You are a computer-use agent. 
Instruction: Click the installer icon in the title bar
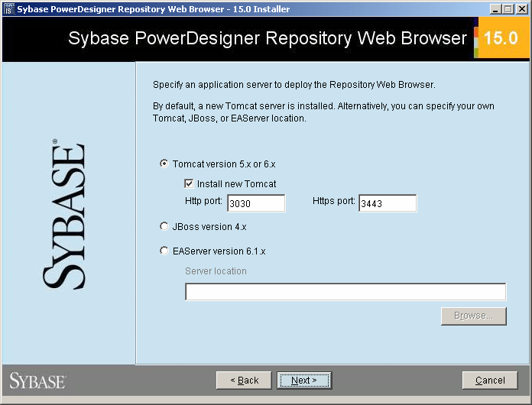(8, 9)
